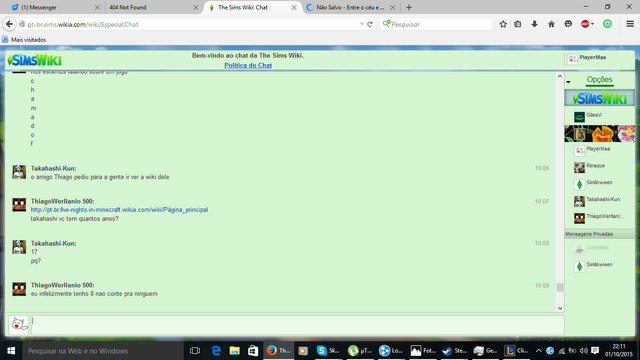The height and width of the screenshot is (360, 640).
Task: Open Microsoft Edge from taskbar
Action: click(x=216, y=351)
